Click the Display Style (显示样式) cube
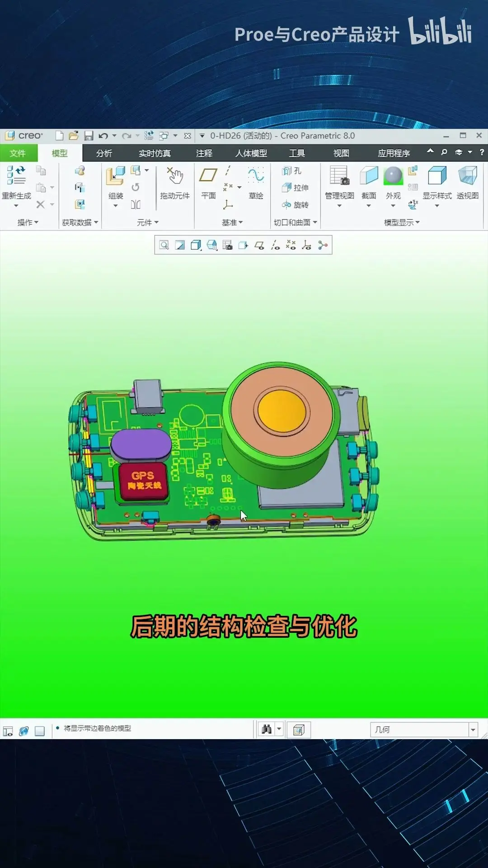Image resolution: width=488 pixels, height=868 pixels. (x=437, y=176)
